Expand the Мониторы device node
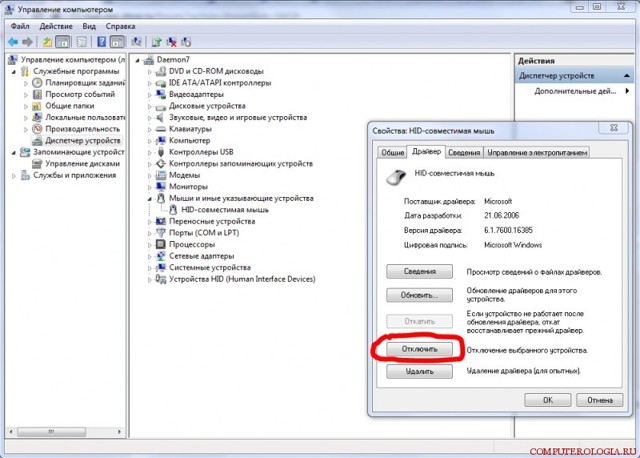 tap(149, 187)
